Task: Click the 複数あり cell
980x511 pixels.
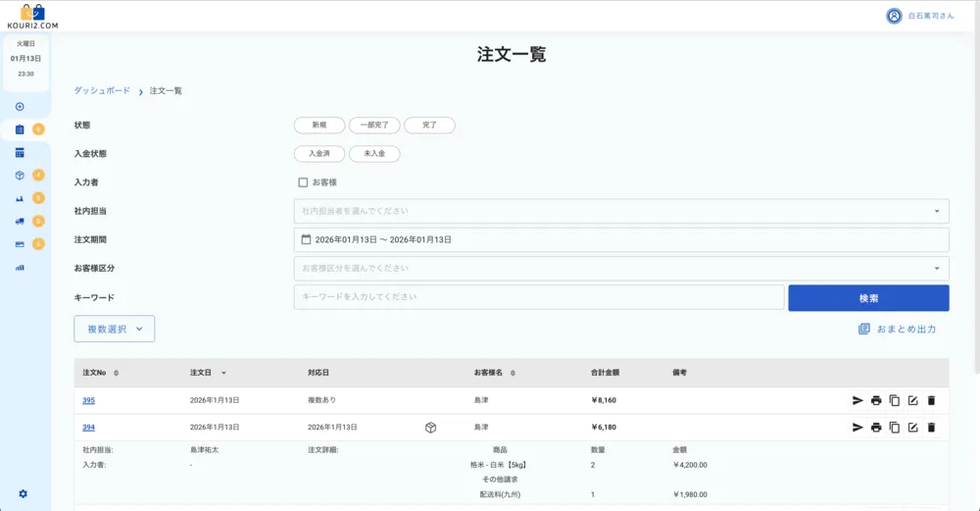Action: tap(321, 400)
